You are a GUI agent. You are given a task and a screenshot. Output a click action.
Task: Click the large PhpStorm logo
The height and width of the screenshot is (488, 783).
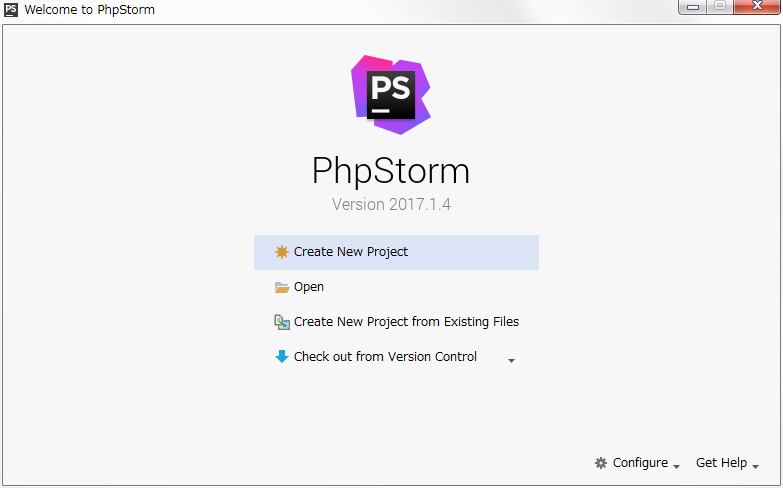tap(391, 94)
